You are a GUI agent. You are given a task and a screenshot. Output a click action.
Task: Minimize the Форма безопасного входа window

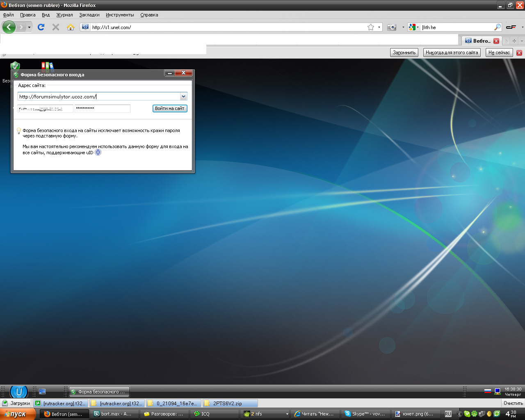[170, 73]
